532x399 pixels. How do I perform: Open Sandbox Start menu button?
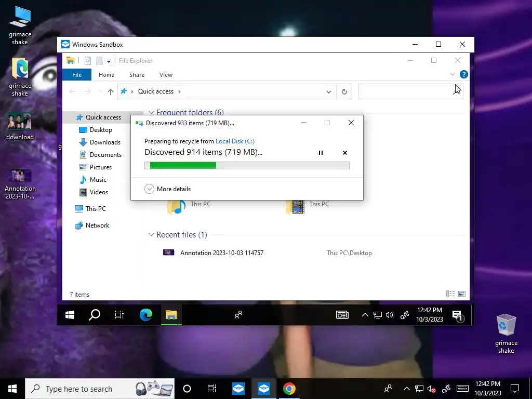[x=70, y=315]
